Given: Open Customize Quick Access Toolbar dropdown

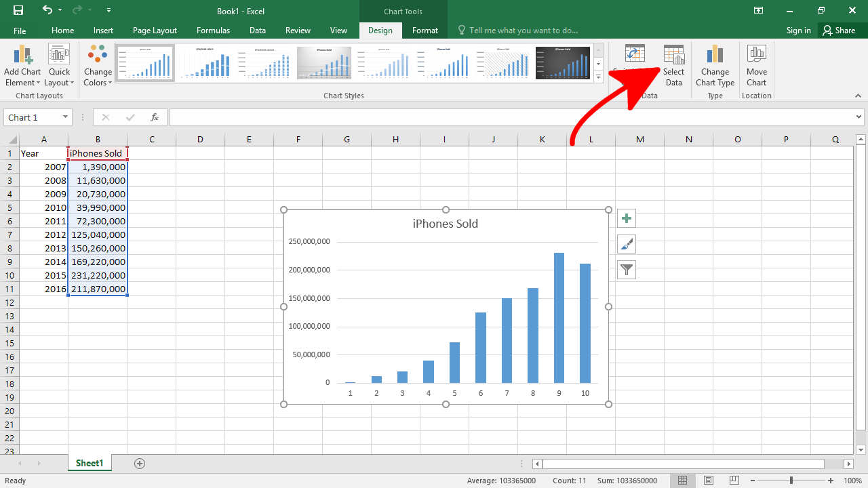Looking at the screenshot, I should pos(109,11).
